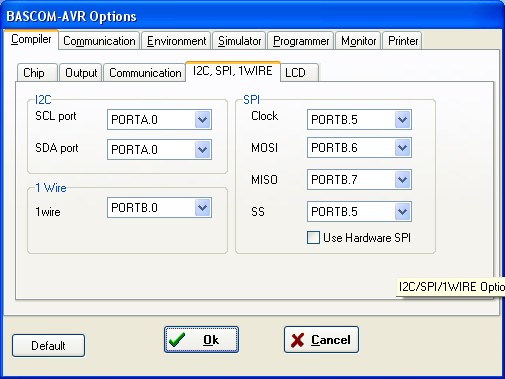The width and height of the screenshot is (505, 379).
Task: Click the SDA port label
Action: coord(57,148)
